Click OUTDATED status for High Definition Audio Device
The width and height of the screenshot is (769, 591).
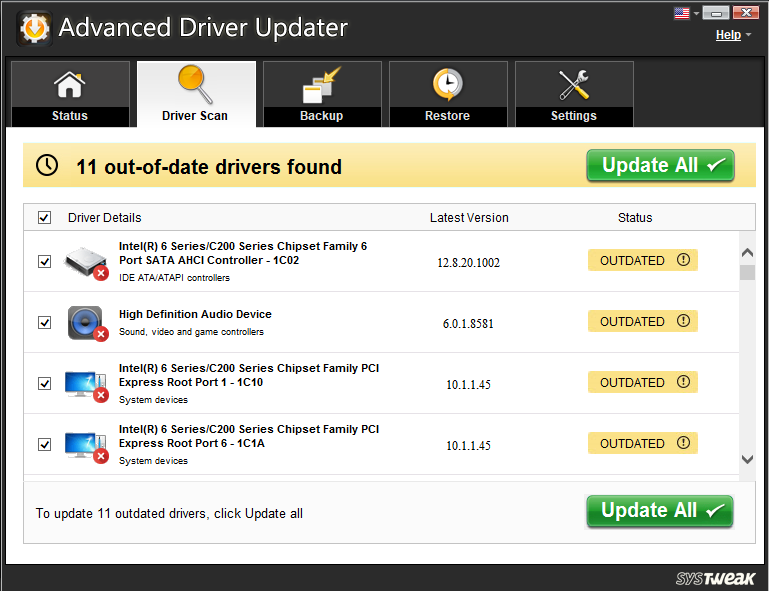point(643,321)
